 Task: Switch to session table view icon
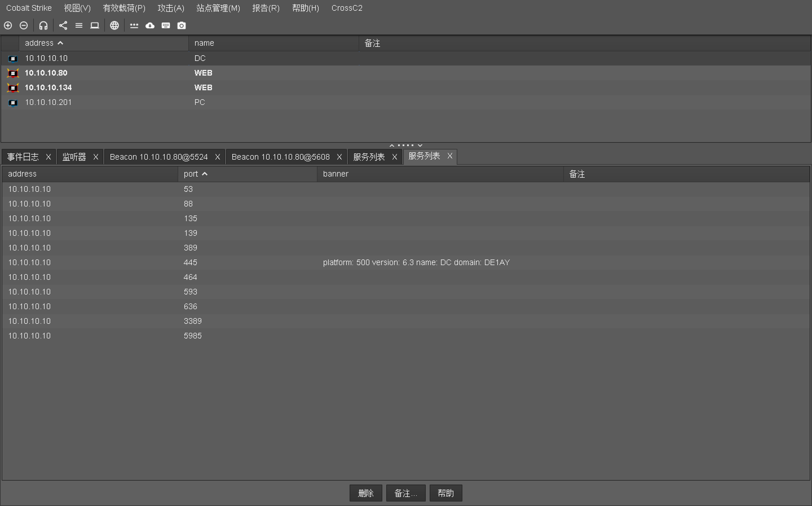(79, 25)
